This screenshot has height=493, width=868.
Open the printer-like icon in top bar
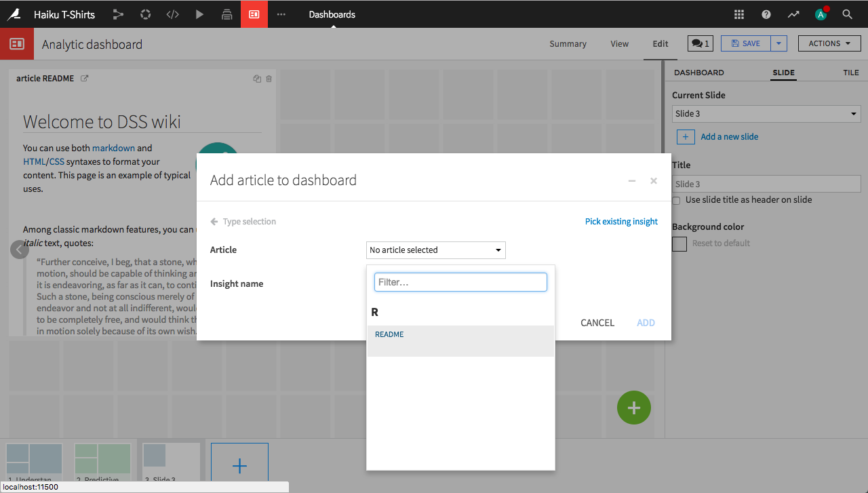tap(227, 14)
